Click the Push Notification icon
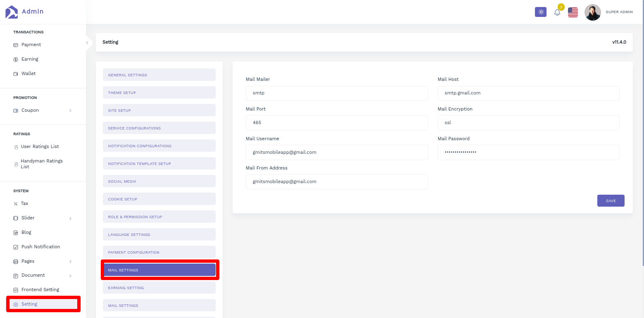644x318 pixels. (x=16, y=247)
